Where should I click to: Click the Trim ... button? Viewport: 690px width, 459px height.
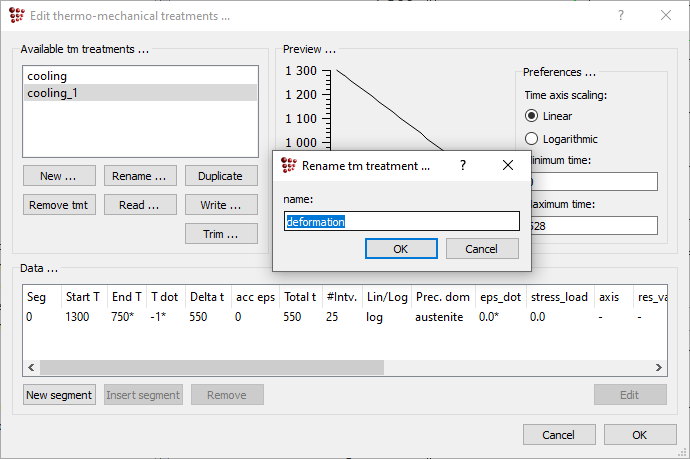(x=220, y=235)
